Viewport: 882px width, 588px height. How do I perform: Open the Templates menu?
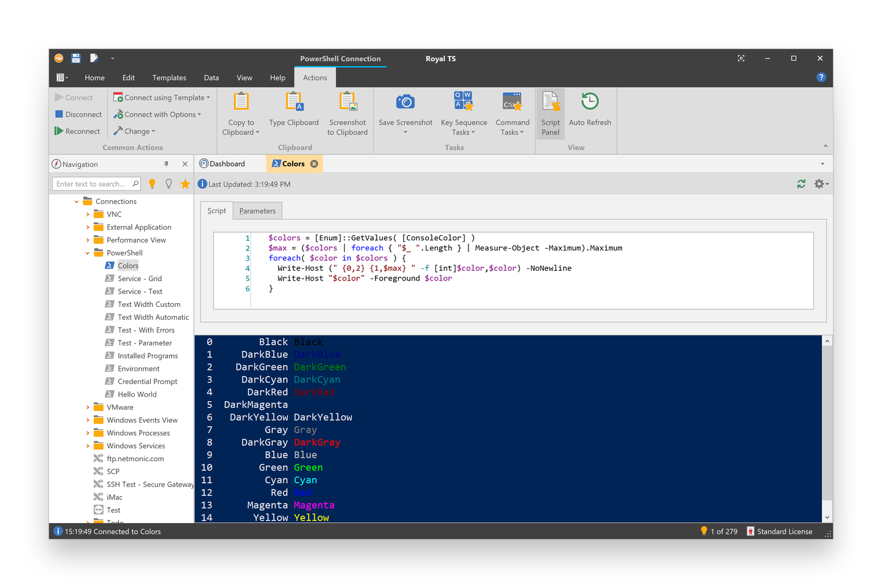(169, 77)
